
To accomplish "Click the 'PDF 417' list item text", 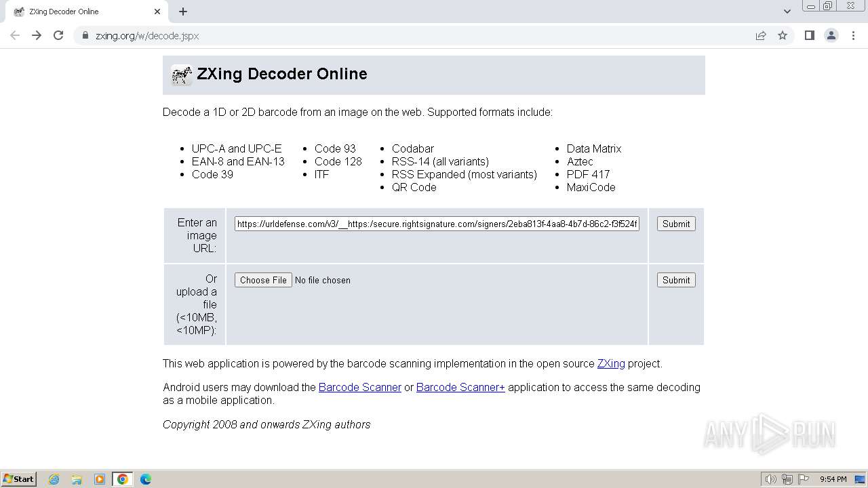I will click(588, 174).
